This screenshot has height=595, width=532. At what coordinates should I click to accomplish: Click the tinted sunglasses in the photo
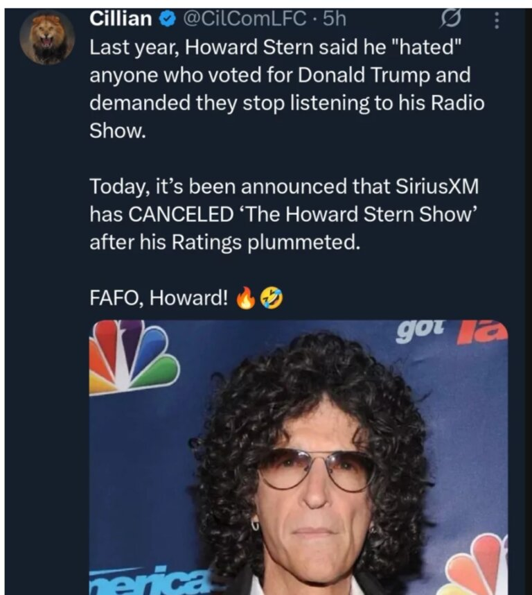[x=316, y=468]
